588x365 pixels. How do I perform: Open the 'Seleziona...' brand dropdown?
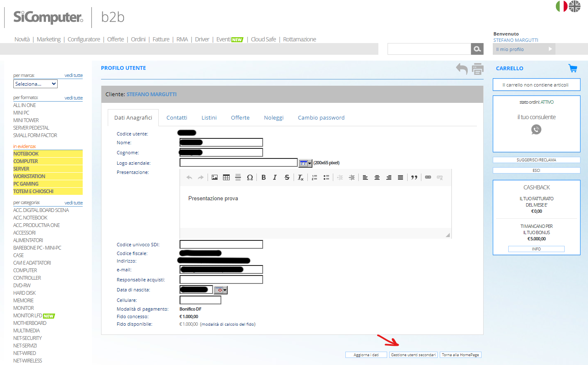[x=35, y=84]
